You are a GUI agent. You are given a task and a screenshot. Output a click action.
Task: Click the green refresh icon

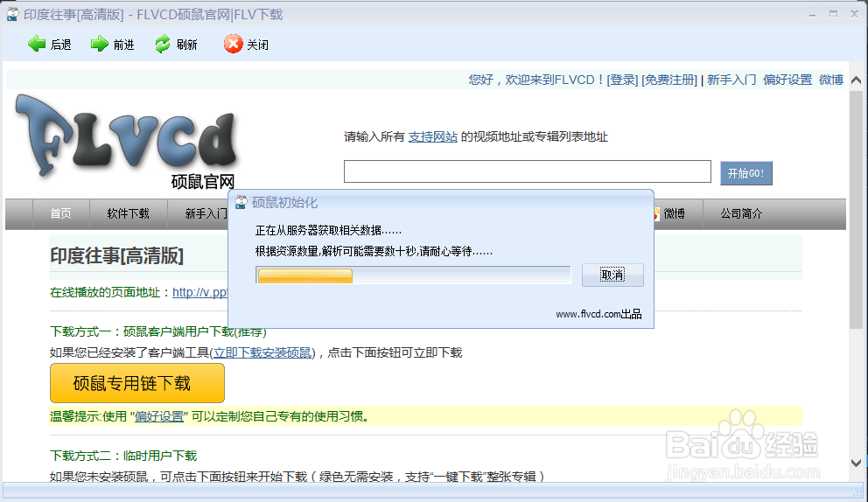coord(162,44)
